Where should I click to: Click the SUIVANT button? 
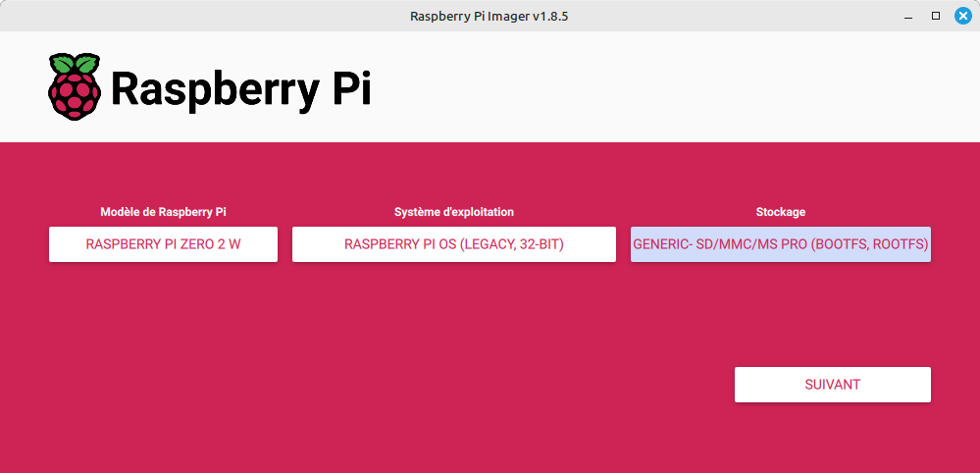click(x=833, y=385)
